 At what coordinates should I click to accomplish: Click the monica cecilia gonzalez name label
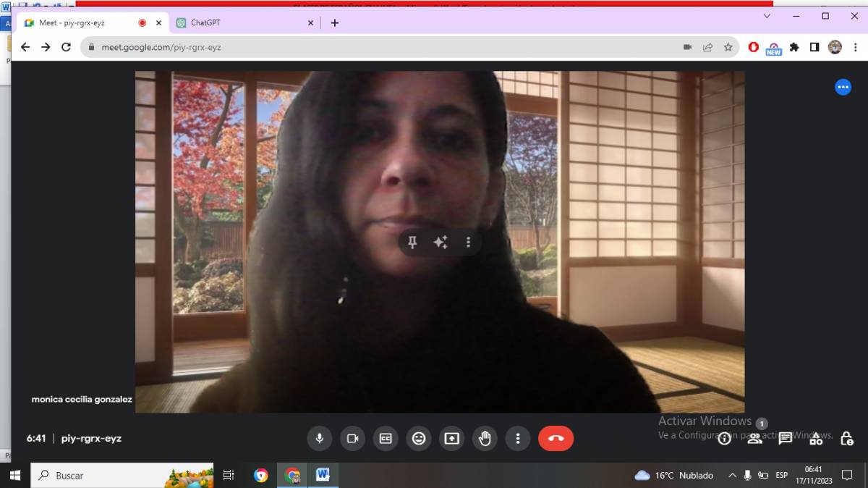[82, 399]
